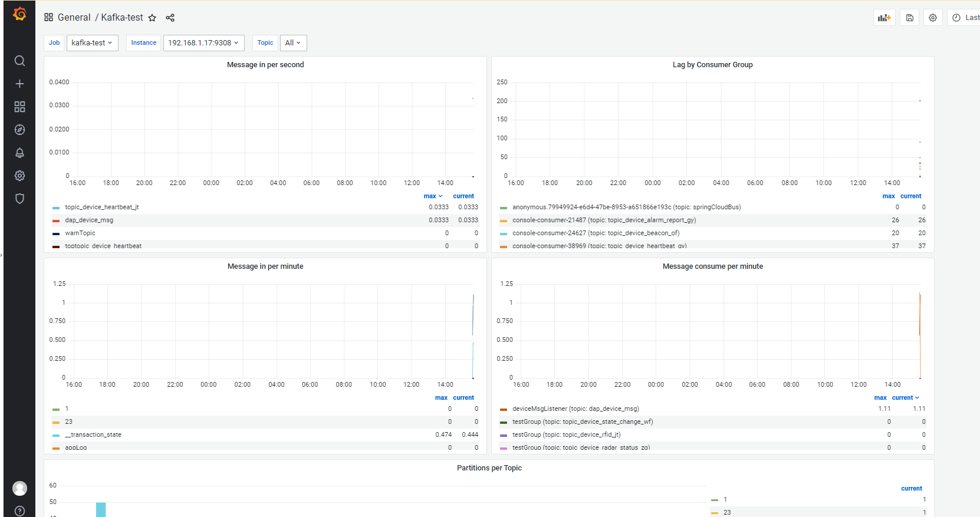This screenshot has height=517, width=980.
Task: Open the Instance dropdown 192.168.1.17:9308
Action: [203, 43]
